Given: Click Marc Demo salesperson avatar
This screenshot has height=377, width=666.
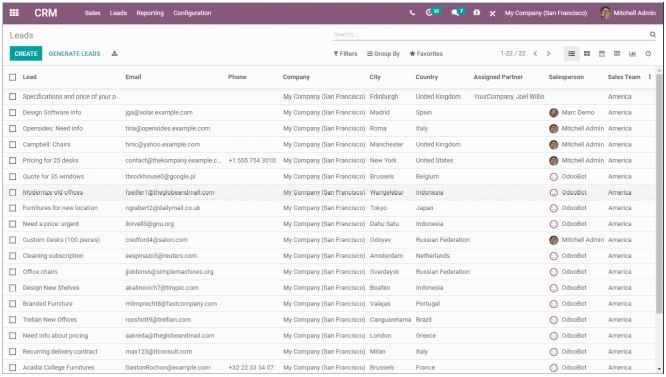Looking at the screenshot, I should click(x=553, y=113).
